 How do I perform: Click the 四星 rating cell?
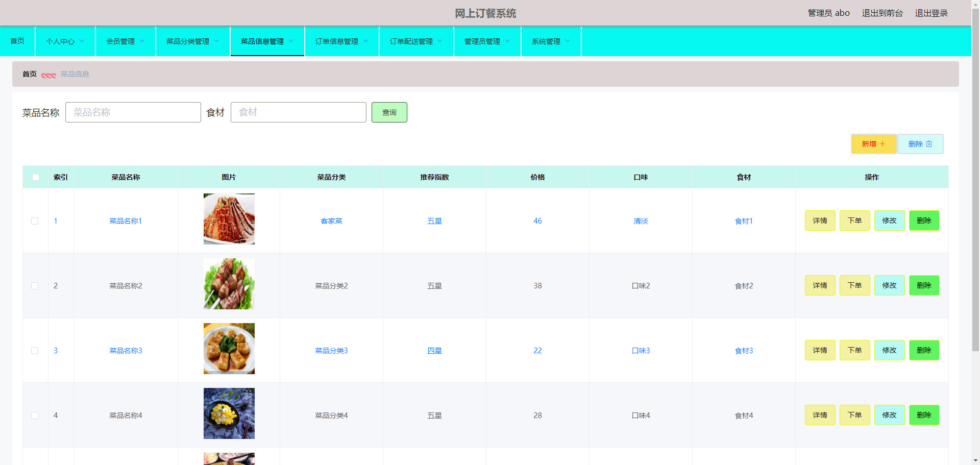tap(435, 351)
